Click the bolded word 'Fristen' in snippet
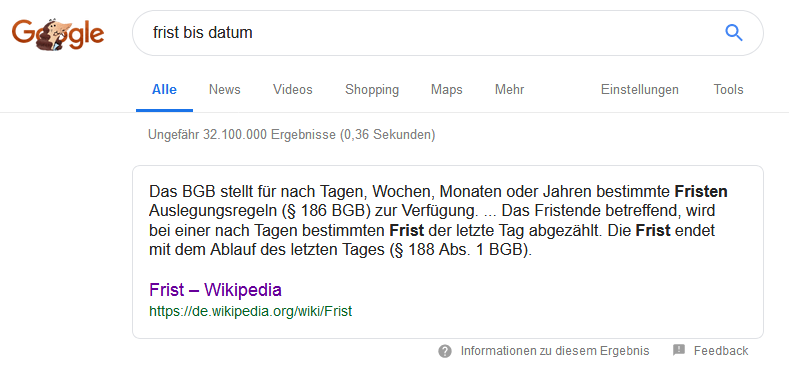 (x=701, y=192)
